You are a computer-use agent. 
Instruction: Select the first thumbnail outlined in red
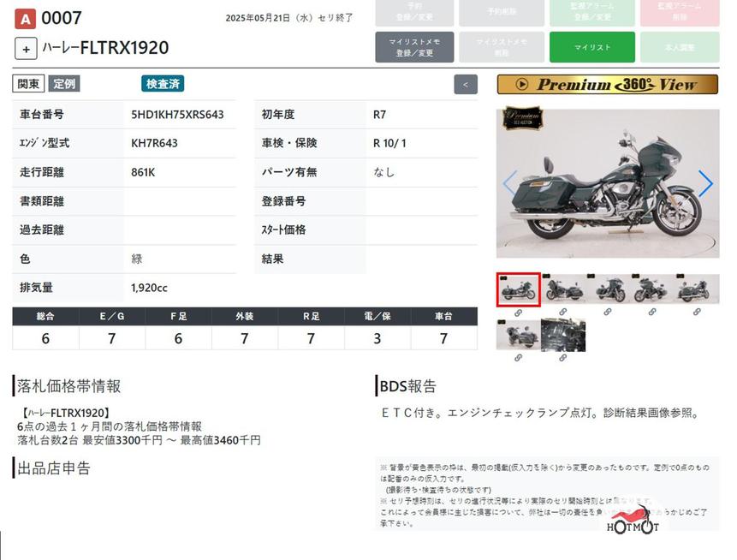point(518,289)
